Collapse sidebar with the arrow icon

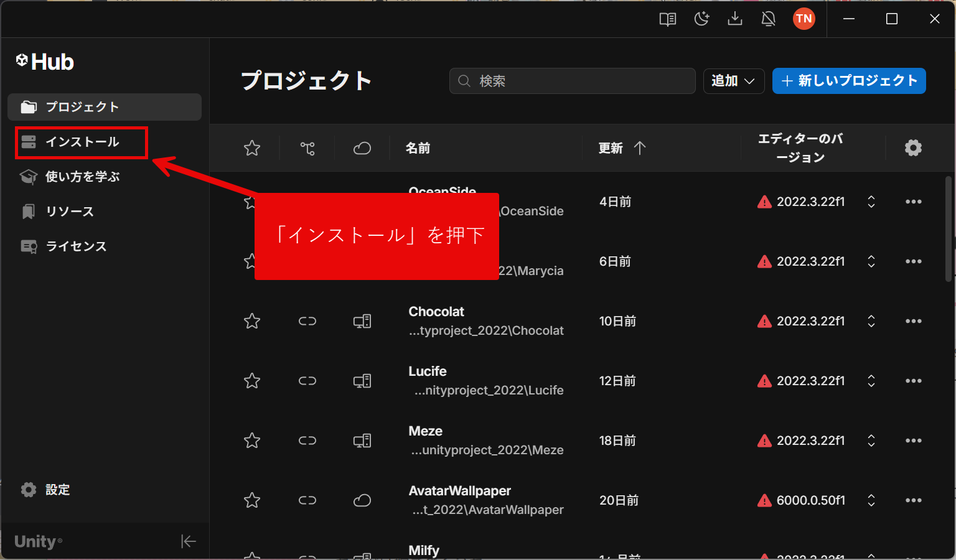point(189,541)
